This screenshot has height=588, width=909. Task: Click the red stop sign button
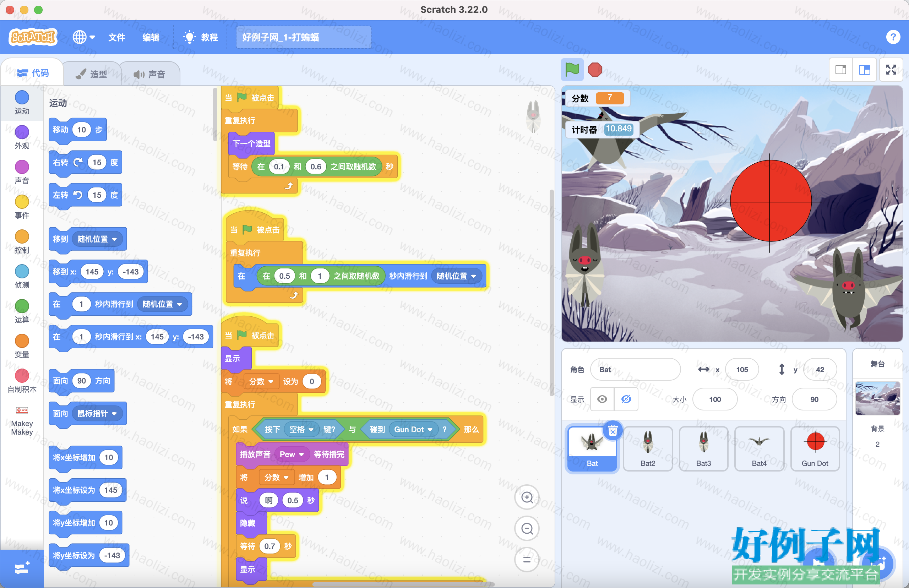click(x=595, y=70)
